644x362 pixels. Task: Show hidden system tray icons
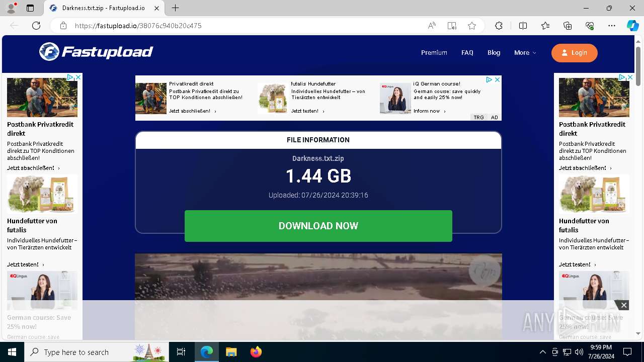tap(542, 352)
